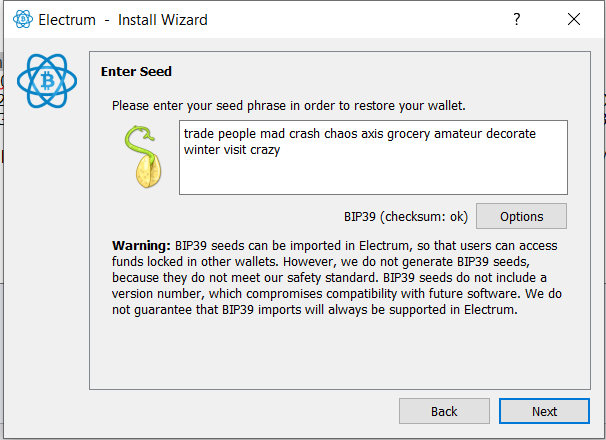The width and height of the screenshot is (606, 440).
Task: Click the 'Enter Seed' heading
Action: (x=136, y=72)
